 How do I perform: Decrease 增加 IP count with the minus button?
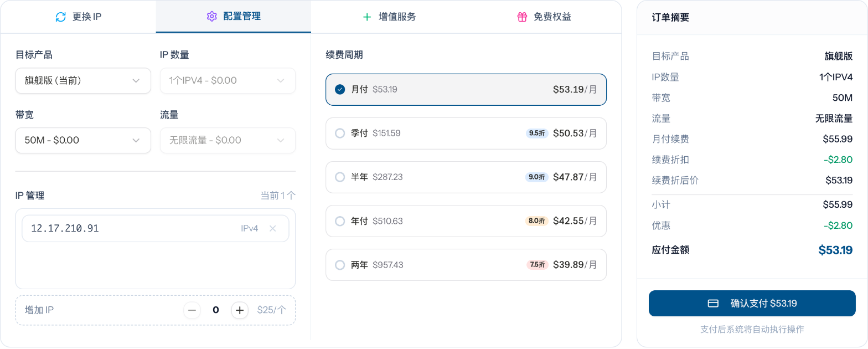[193, 310]
